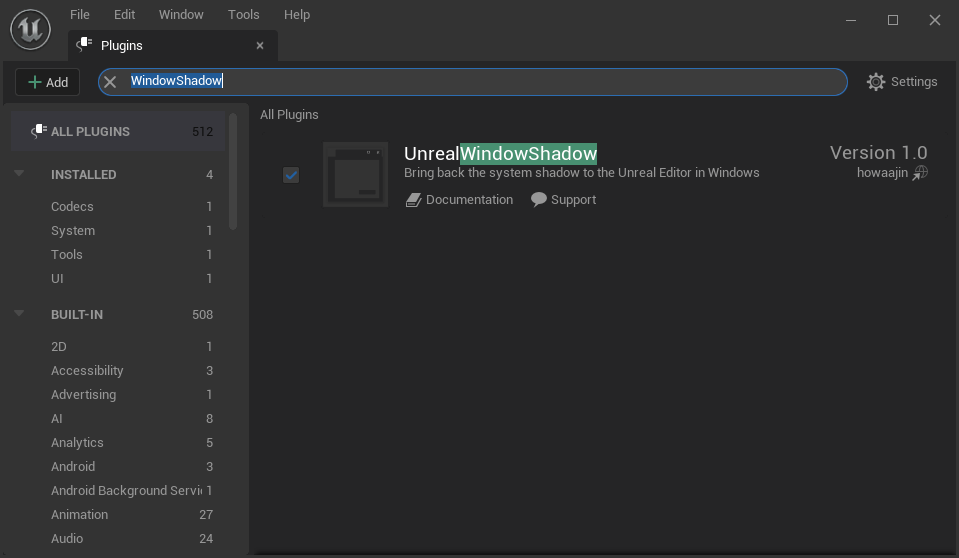The width and height of the screenshot is (959, 558).
Task: Open the Window menu
Action: [x=181, y=14]
